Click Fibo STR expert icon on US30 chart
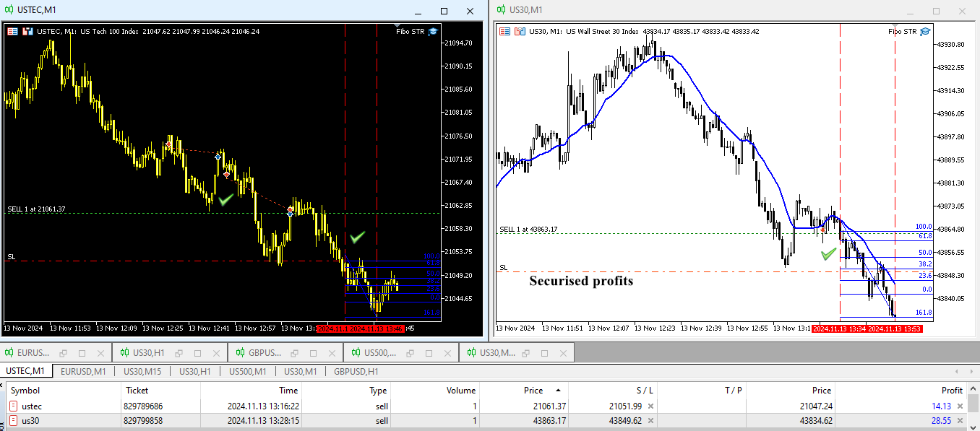This screenshot has height=431, width=980. 925,31
